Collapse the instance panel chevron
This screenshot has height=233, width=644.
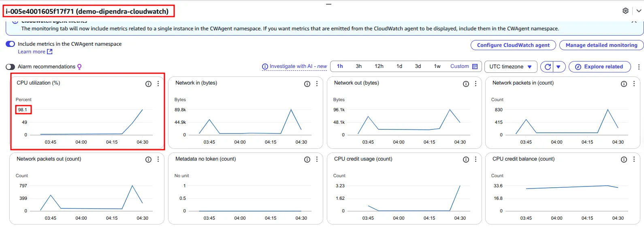pyautogui.click(x=639, y=11)
